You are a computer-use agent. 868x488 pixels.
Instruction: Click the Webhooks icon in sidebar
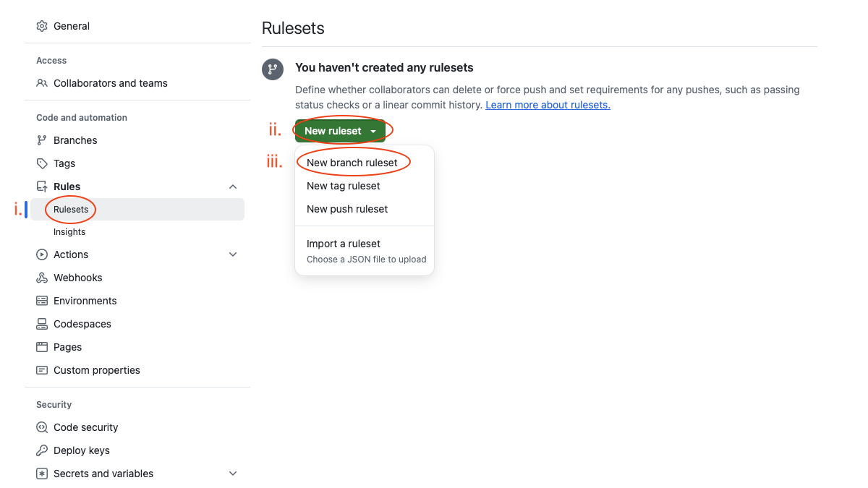(x=42, y=278)
